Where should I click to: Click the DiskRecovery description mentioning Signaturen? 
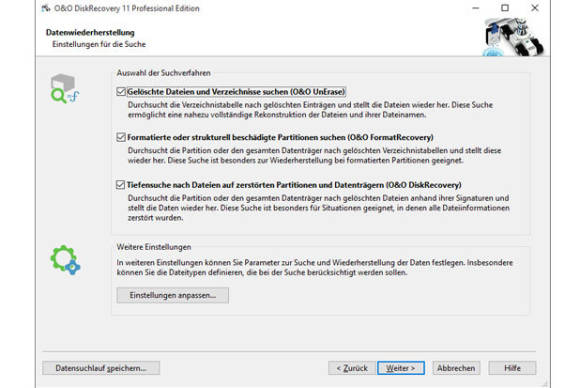(x=318, y=208)
